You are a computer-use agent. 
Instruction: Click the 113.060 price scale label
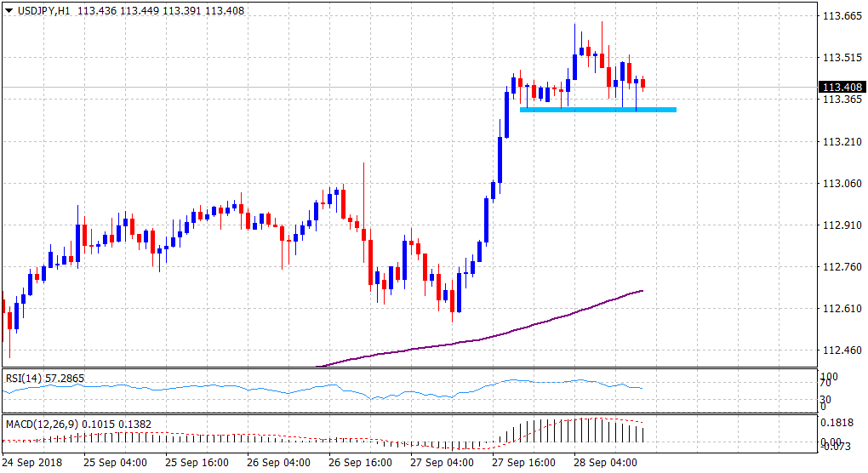click(837, 183)
